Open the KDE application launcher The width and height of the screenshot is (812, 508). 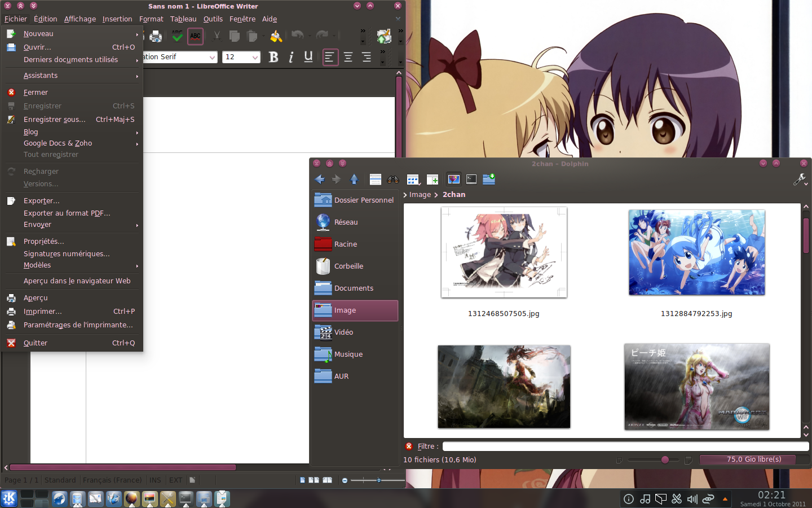(9, 498)
